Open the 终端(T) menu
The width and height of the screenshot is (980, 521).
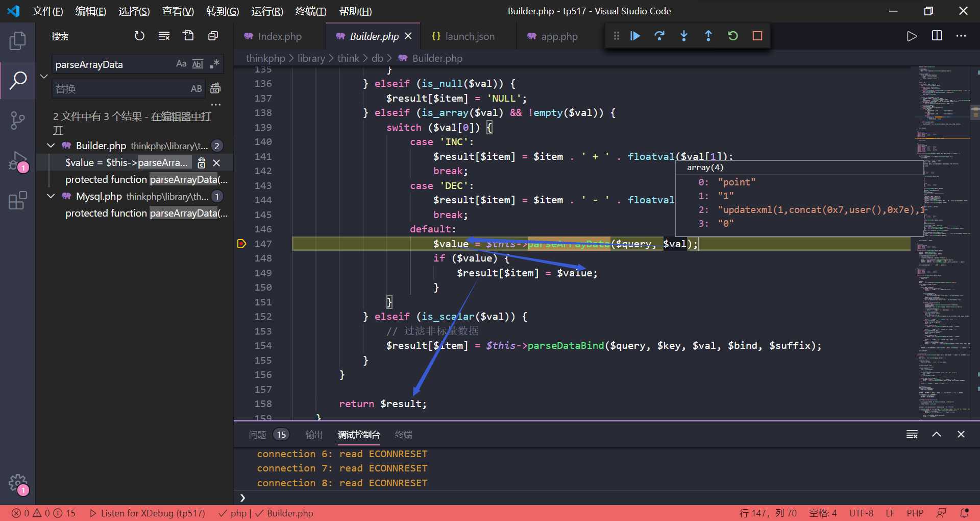click(x=311, y=11)
